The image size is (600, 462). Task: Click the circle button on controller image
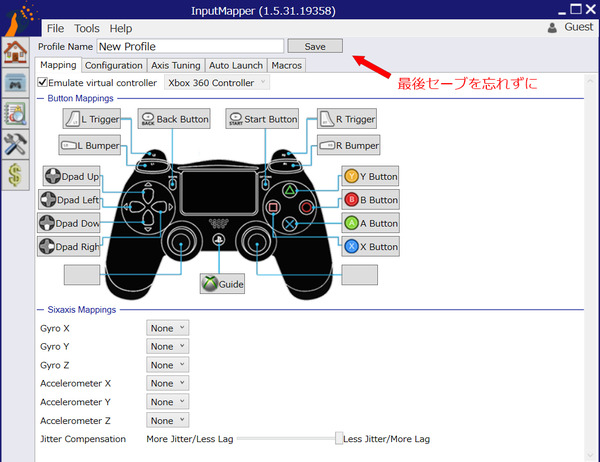click(307, 207)
